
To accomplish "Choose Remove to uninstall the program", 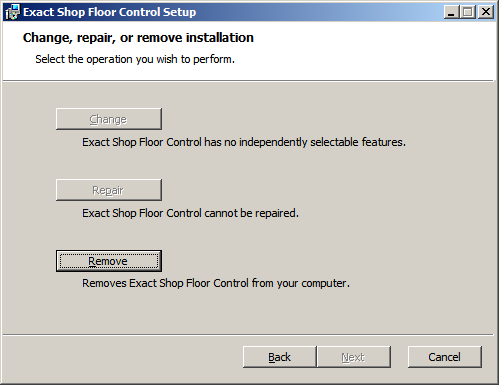I will point(109,261).
